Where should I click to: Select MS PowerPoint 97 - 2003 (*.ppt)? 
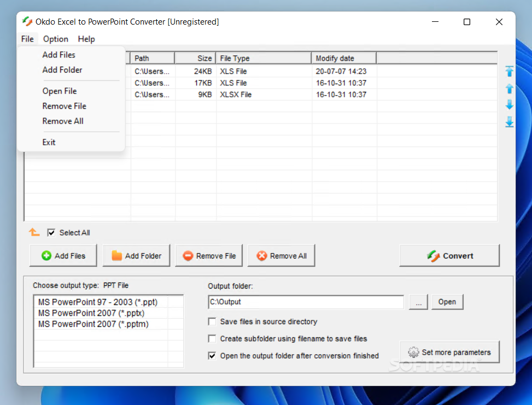(98, 302)
